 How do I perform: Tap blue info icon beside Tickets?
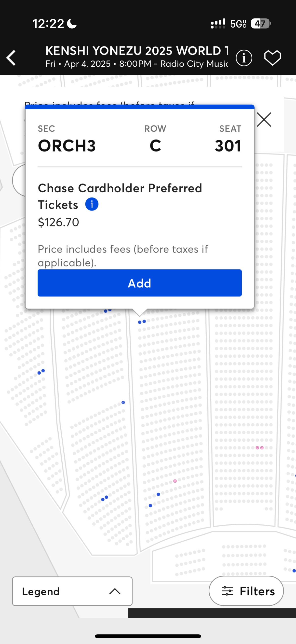[92, 204]
